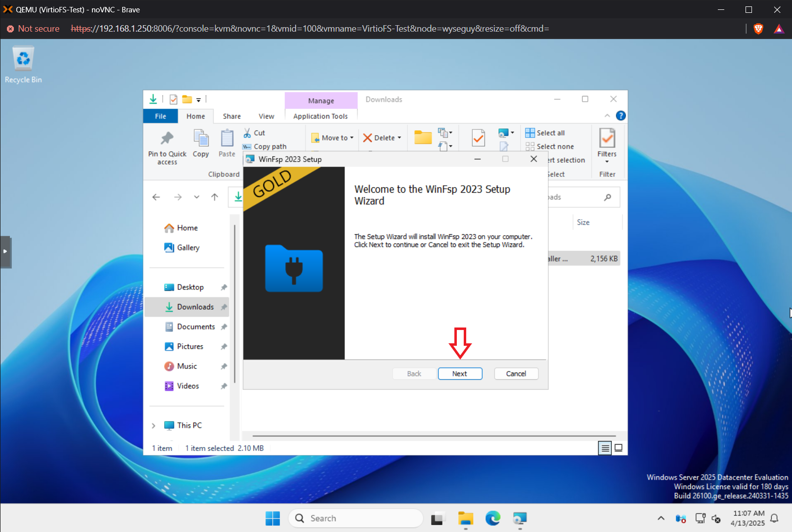
Task: Open the Recycle Bin desktop icon
Action: 23,65
